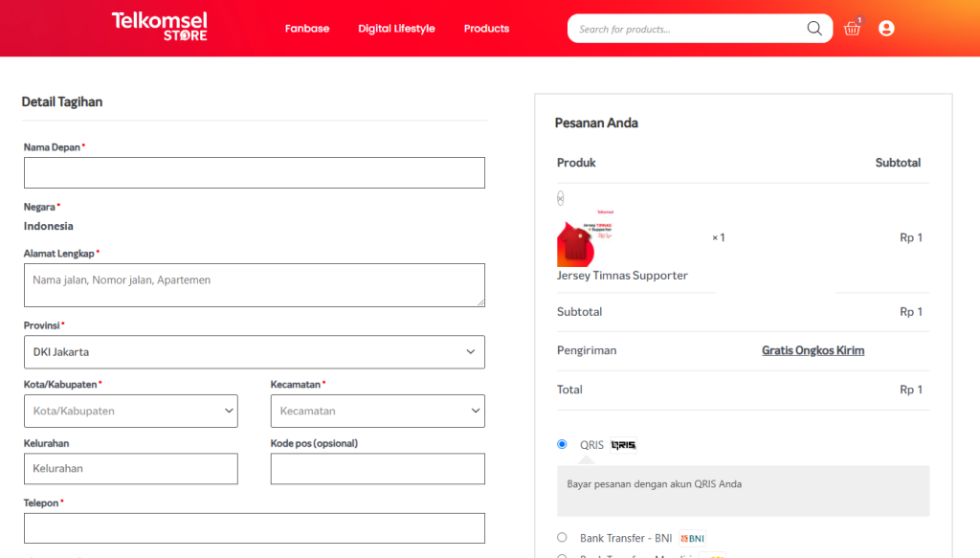Open the shopping basket icon
Image resolution: width=980 pixels, height=558 pixels.
click(x=852, y=29)
